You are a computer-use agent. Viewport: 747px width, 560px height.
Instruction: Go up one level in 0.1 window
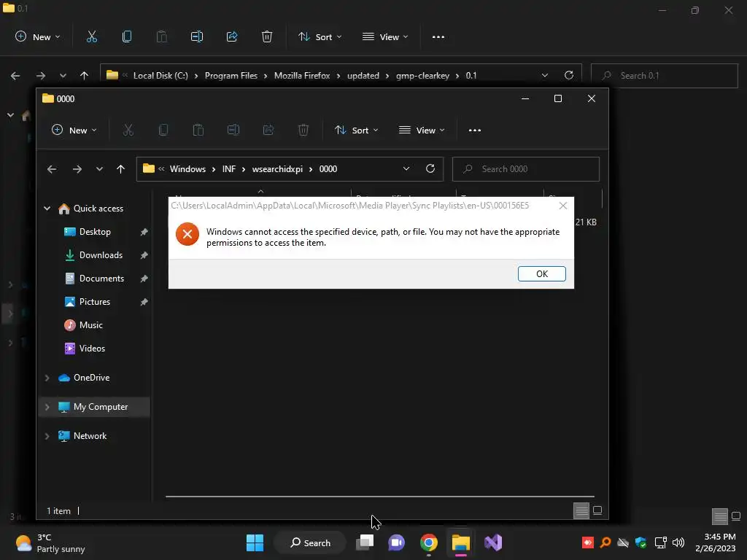tap(85, 76)
